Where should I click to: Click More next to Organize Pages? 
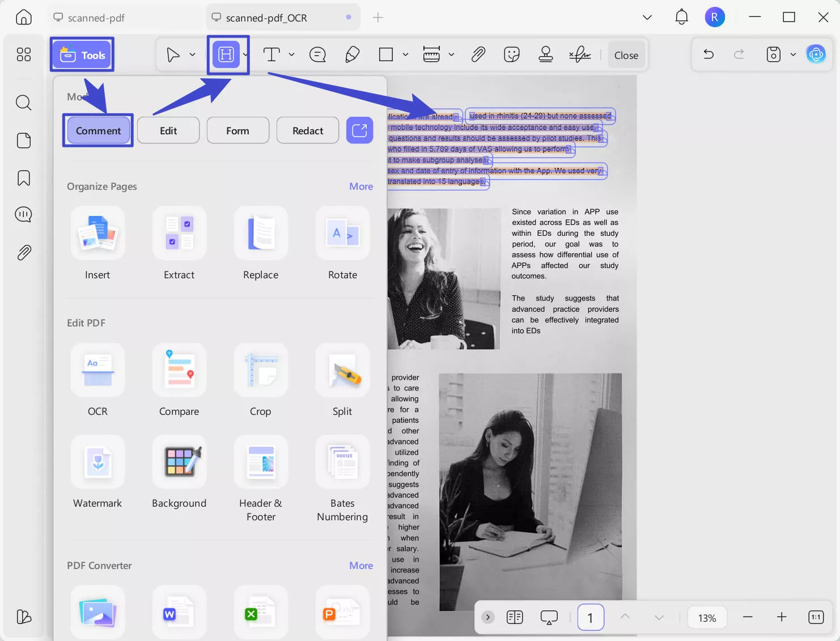pos(361,186)
